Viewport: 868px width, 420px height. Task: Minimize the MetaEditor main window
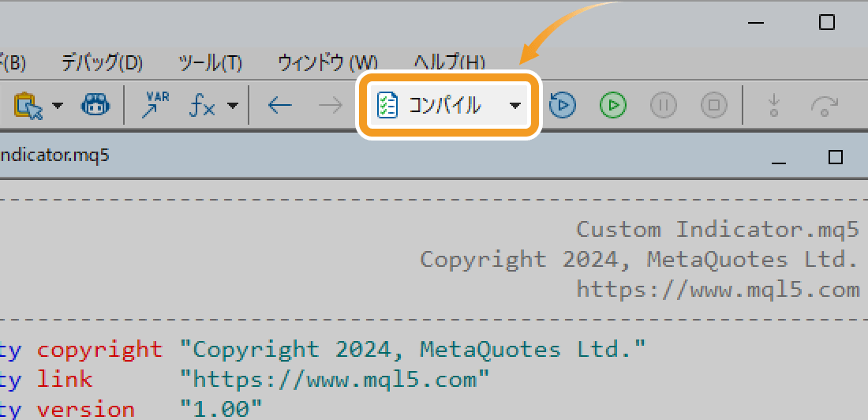tap(756, 23)
